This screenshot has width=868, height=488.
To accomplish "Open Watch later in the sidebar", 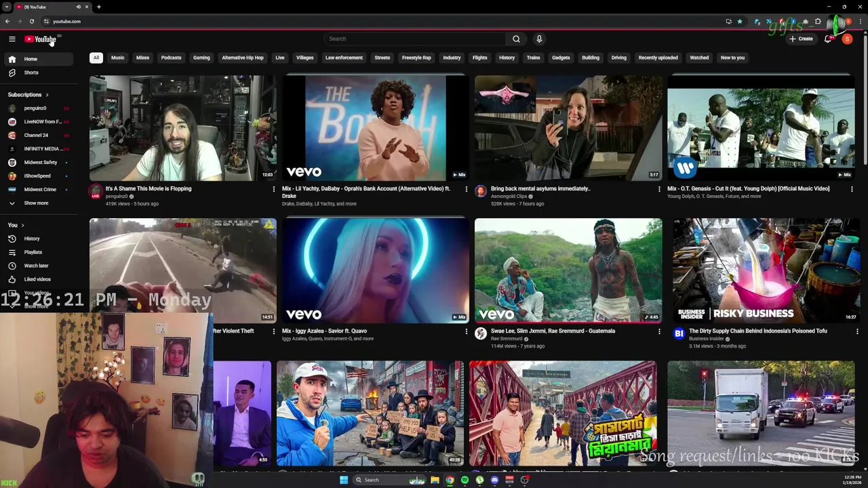I will [x=37, y=266].
